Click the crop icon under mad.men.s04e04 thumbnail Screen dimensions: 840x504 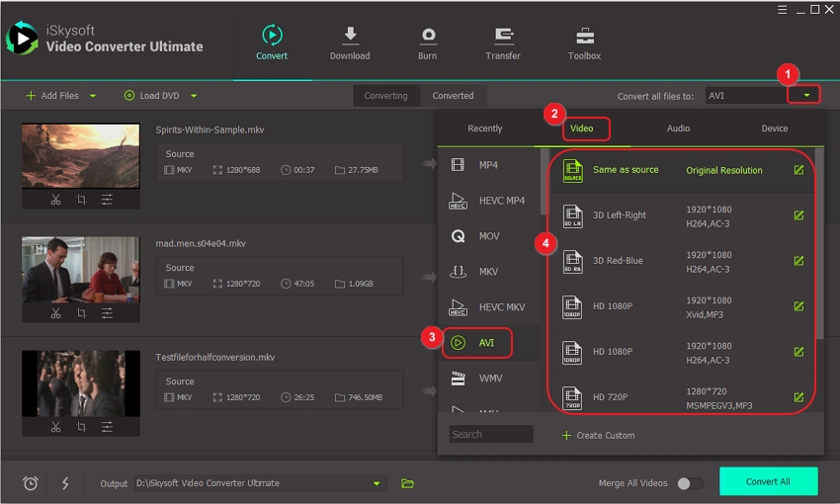tap(81, 313)
